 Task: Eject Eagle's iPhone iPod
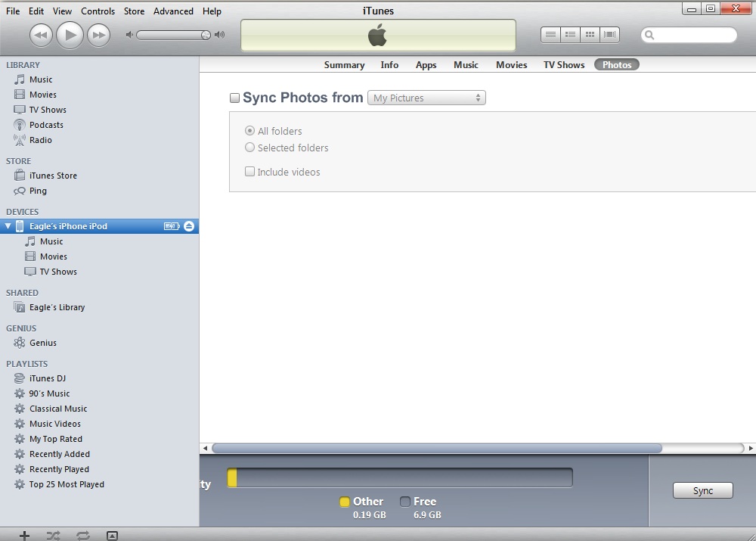189,226
